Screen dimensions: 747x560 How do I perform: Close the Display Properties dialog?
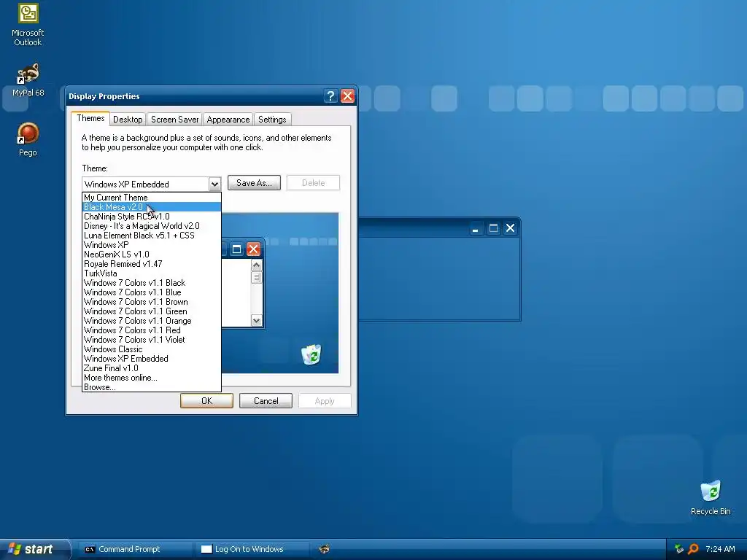click(x=348, y=96)
